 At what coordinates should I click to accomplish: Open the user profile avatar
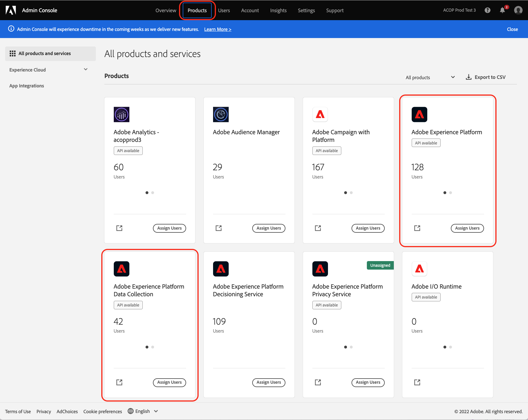tap(518, 10)
